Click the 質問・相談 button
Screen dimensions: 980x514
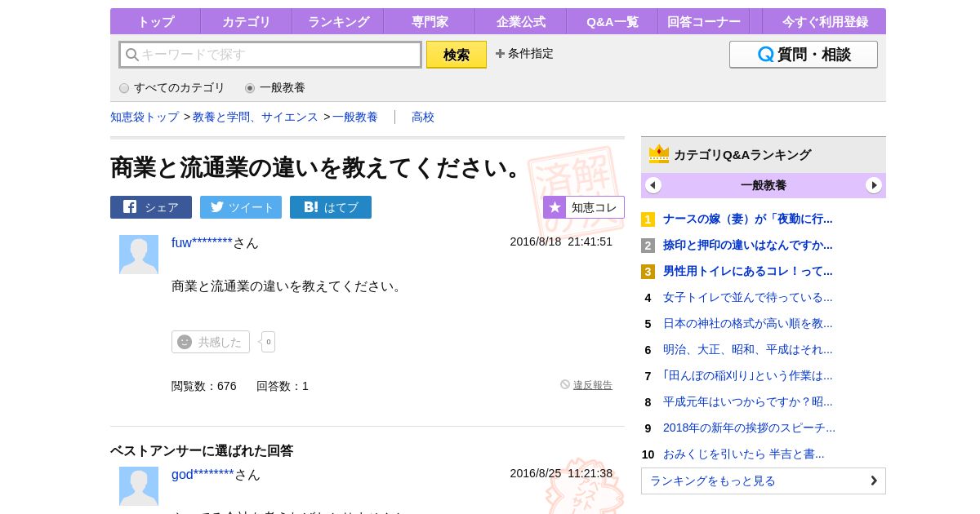click(803, 55)
